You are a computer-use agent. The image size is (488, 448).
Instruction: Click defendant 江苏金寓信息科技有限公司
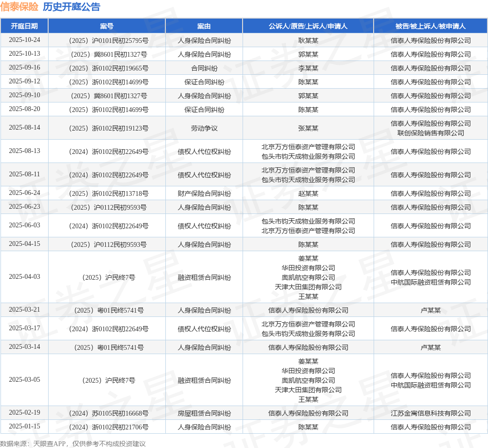(x=431, y=413)
